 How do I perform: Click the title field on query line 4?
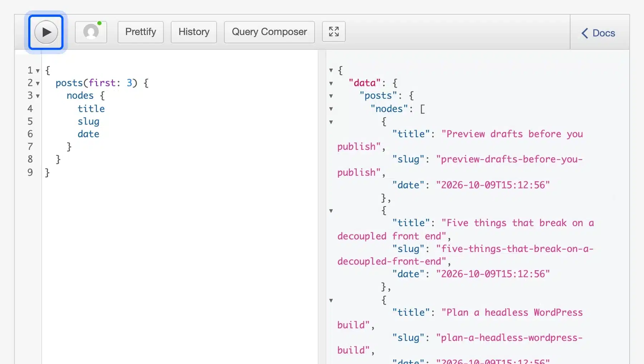[x=91, y=108]
